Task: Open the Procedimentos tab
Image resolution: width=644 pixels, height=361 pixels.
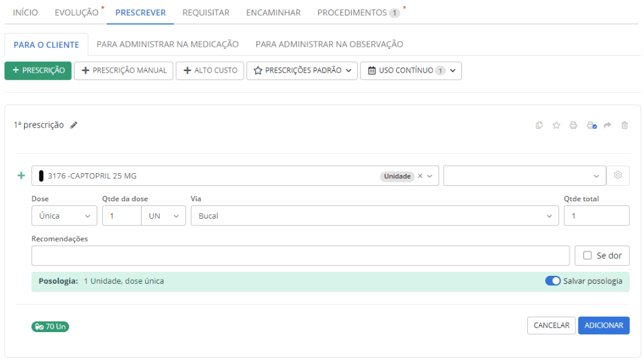Action: 358,13
